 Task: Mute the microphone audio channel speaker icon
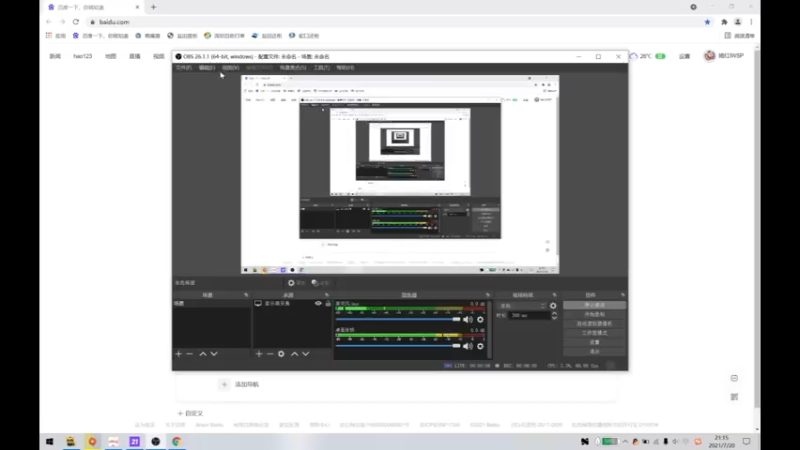click(468, 319)
